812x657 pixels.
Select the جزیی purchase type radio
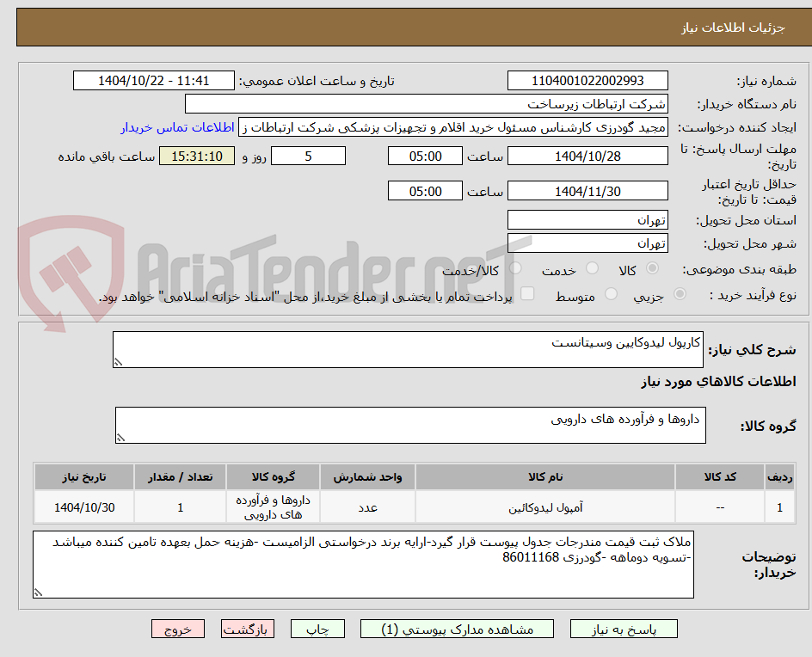click(x=680, y=293)
